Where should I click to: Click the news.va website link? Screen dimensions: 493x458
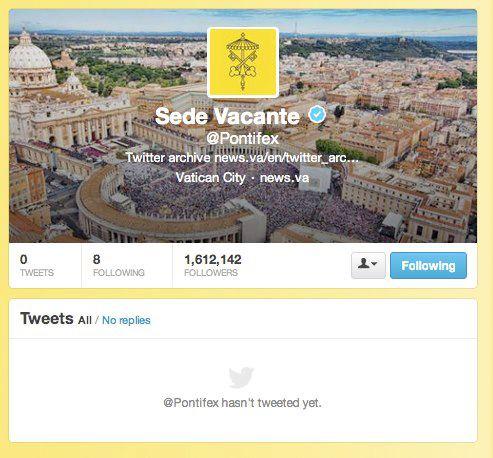pyautogui.click(x=284, y=178)
